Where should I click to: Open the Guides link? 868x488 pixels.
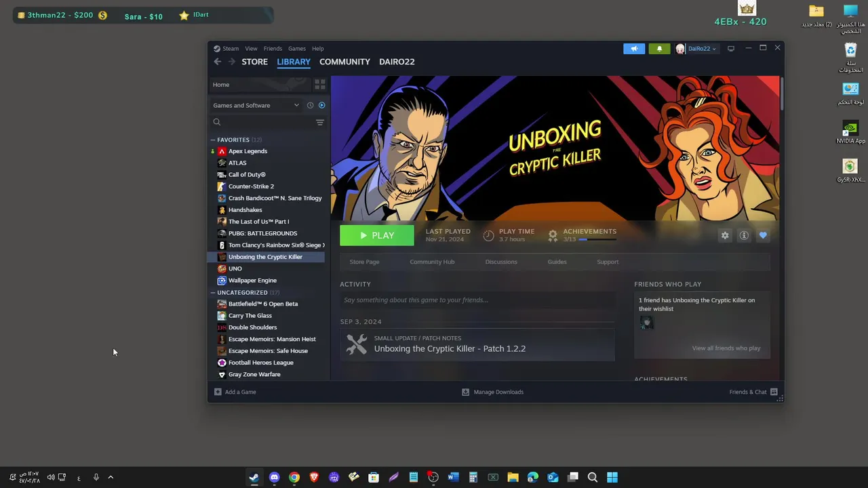pyautogui.click(x=557, y=262)
